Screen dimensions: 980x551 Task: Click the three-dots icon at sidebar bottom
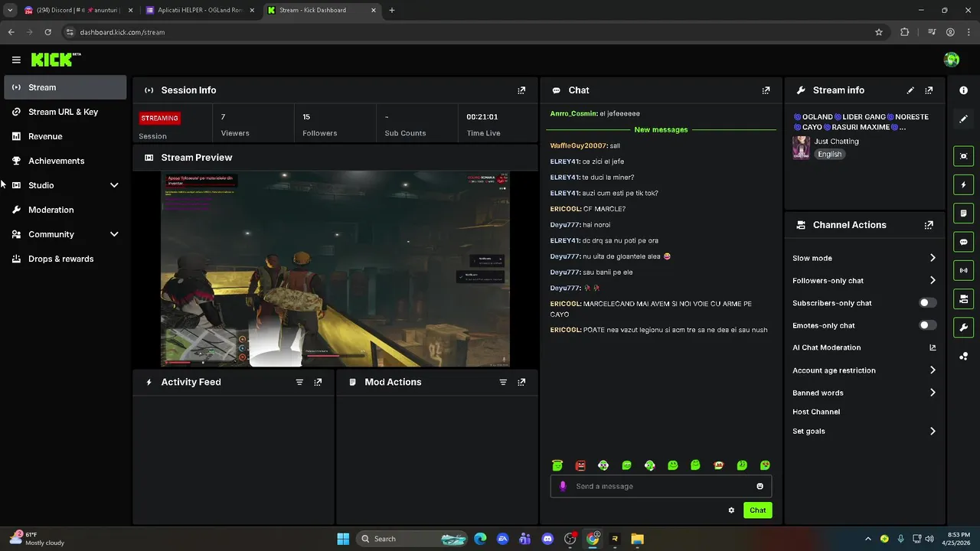point(963,356)
